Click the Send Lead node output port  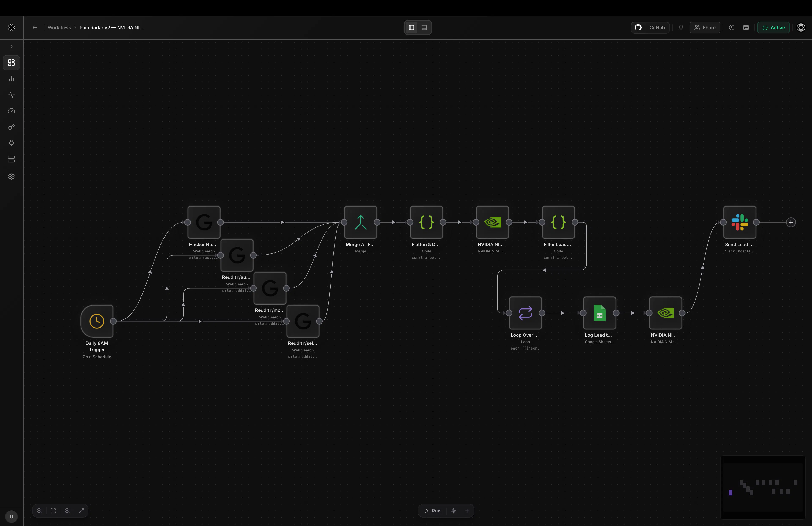756,222
